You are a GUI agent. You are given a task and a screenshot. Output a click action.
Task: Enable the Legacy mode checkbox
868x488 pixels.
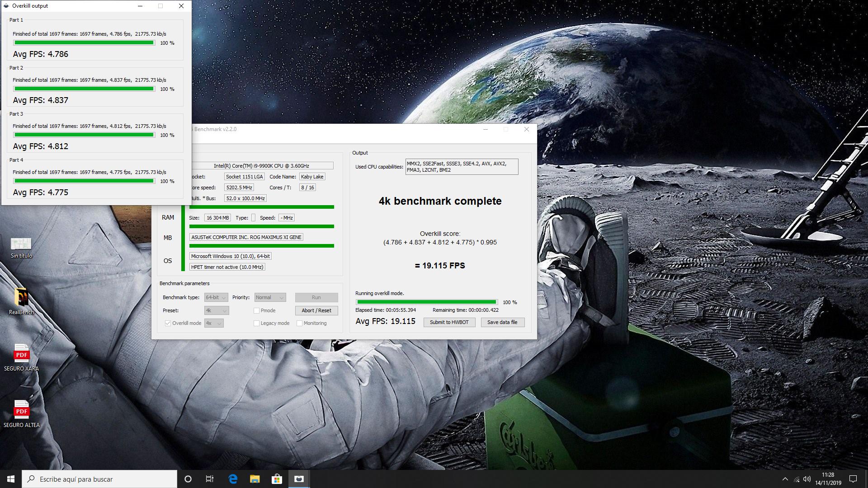pos(256,323)
